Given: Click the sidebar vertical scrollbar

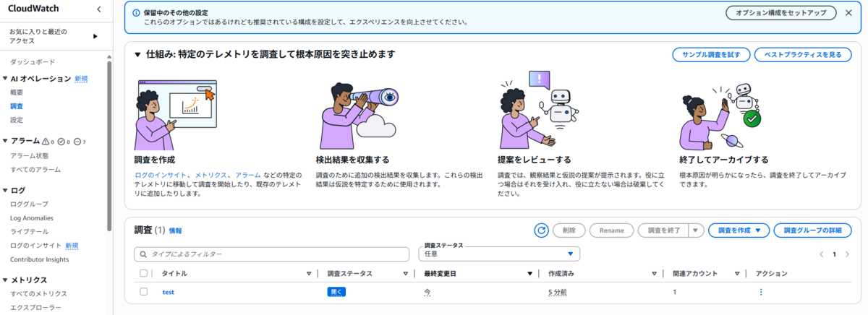Looking at the screenshot, I should pos(109,144).
